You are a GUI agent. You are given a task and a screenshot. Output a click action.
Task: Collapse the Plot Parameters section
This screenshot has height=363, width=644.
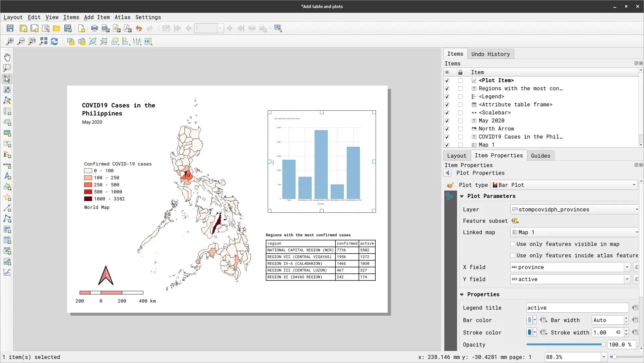coord(462,196)
